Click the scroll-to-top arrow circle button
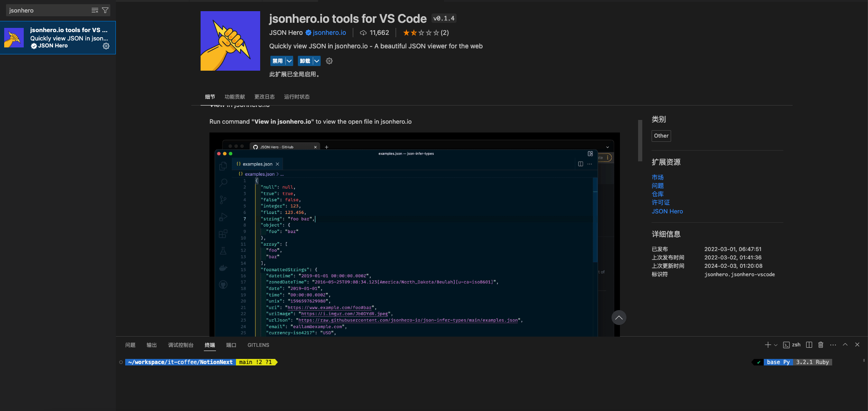 point(619,318)
